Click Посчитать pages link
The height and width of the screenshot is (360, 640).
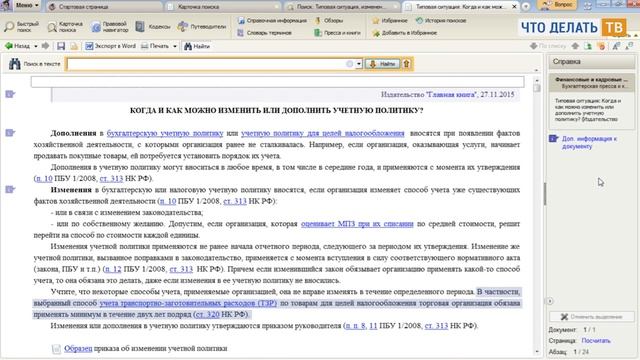(596, 340)
